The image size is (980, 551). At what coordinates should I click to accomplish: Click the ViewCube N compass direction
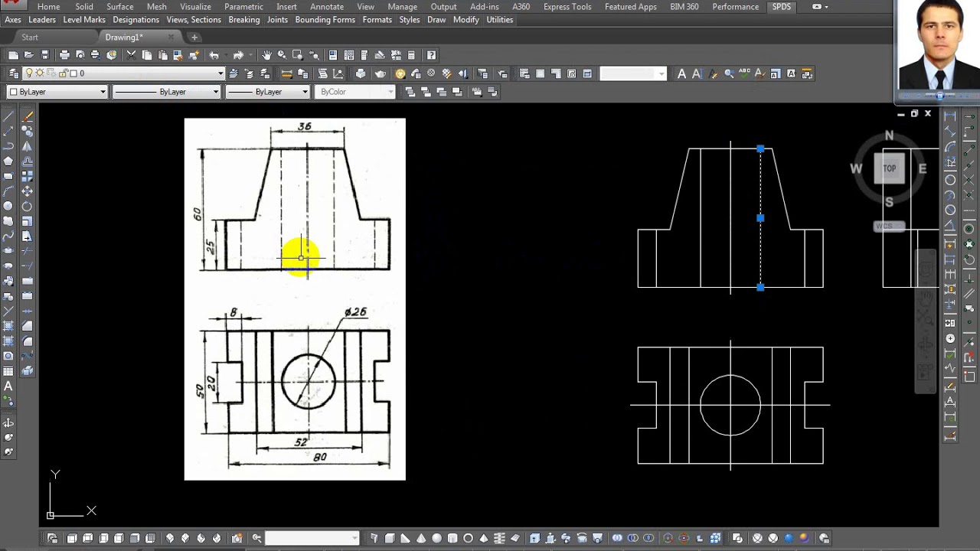tap(889, 135)
